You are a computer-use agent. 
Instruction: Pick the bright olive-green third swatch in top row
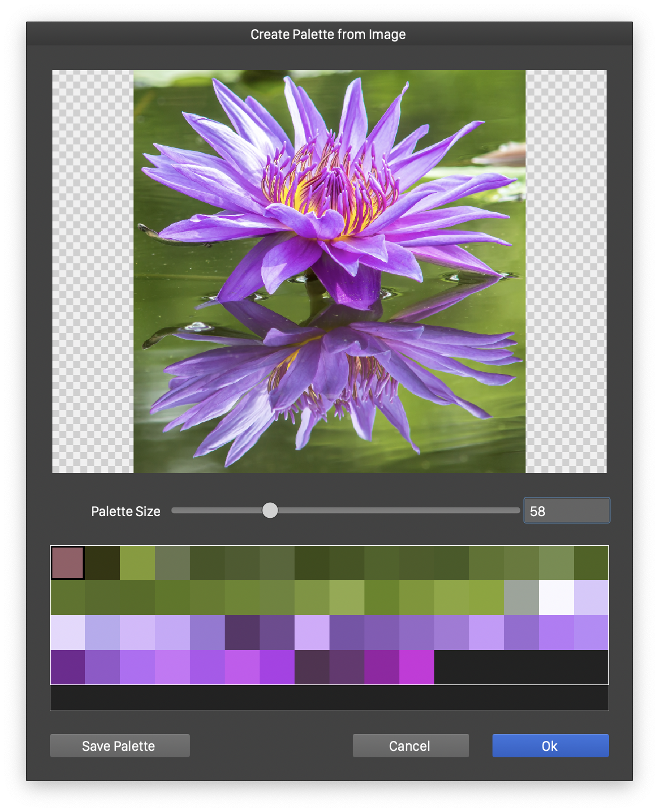point(137,563)
